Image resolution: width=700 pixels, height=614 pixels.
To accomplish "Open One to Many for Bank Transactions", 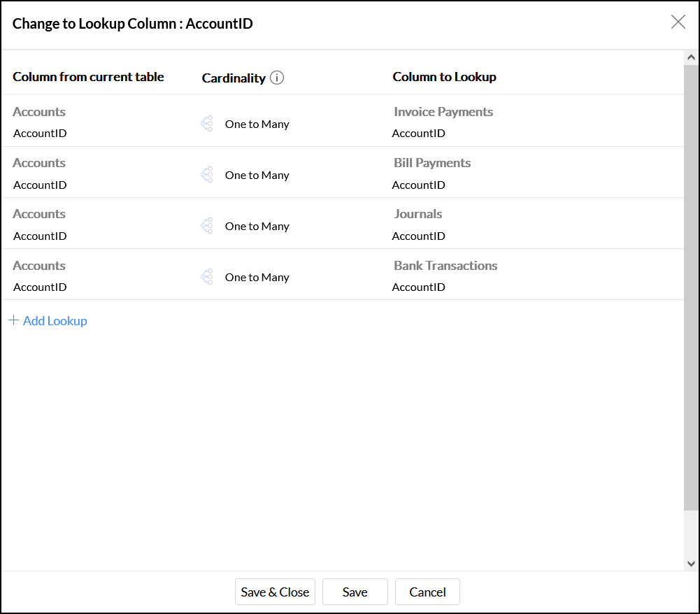I will tap(257, 277).
